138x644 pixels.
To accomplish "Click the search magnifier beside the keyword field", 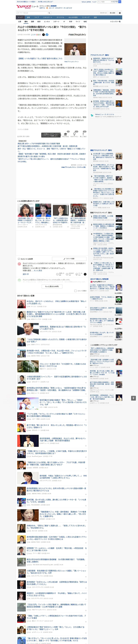I will pyautogui.click(x=49, y=13).
